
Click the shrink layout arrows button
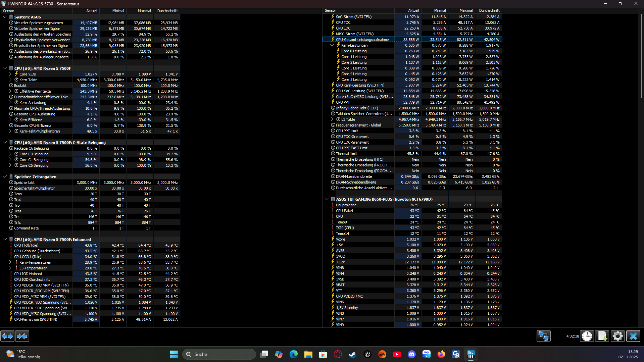[22, 336]
